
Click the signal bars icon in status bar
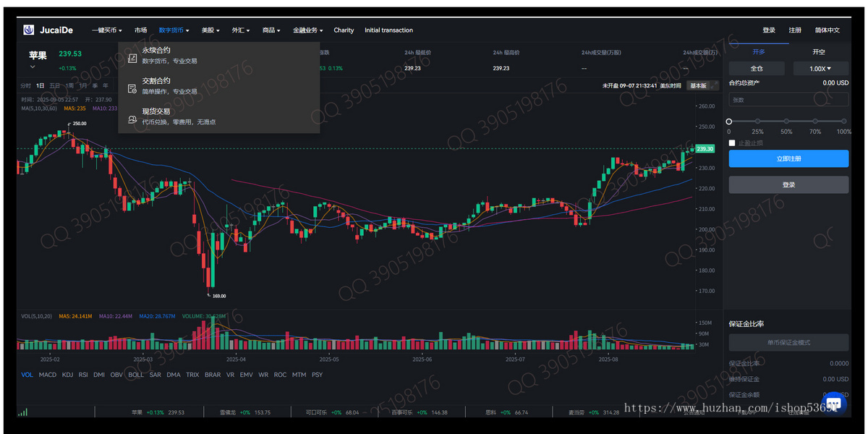click(23, 412)
